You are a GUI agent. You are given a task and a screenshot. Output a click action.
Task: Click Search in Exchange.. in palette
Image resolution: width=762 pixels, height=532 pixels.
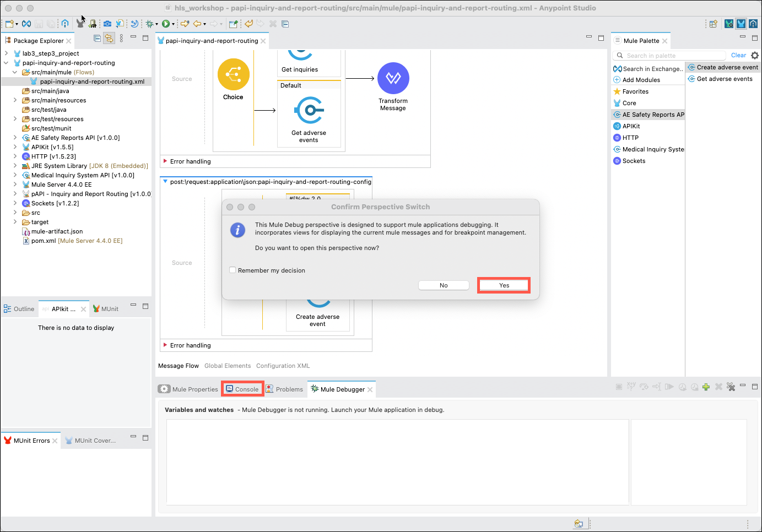click(648, 69)
